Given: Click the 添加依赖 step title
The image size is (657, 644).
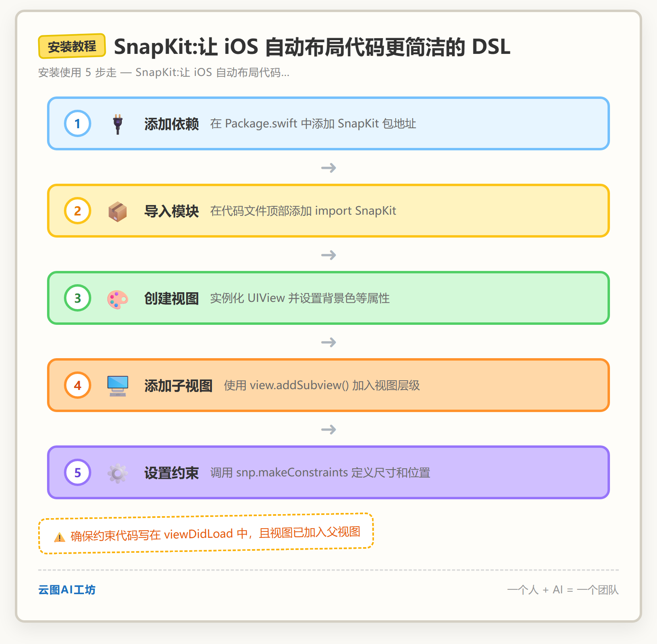Looking at the screenshot, I should click(172, 124).
